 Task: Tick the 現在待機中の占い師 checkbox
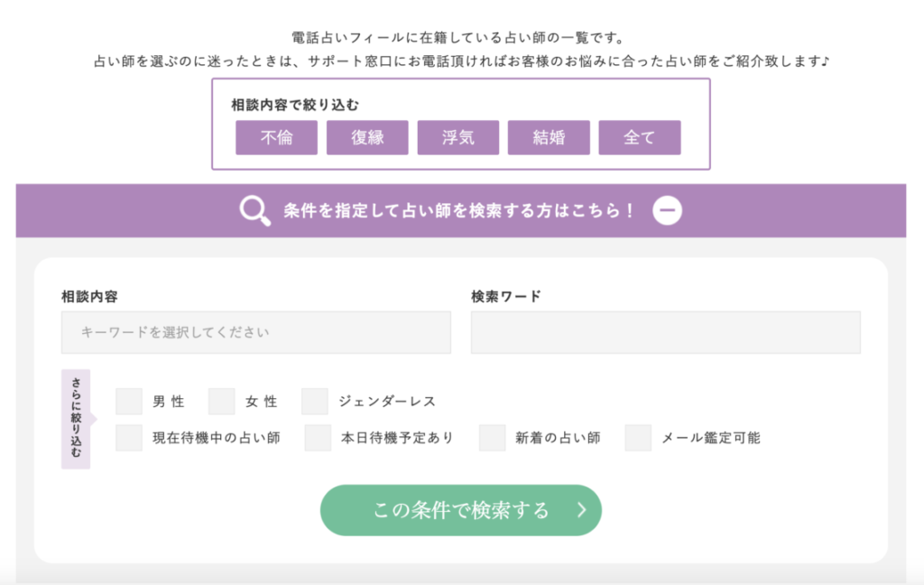[x=129, y=438]
